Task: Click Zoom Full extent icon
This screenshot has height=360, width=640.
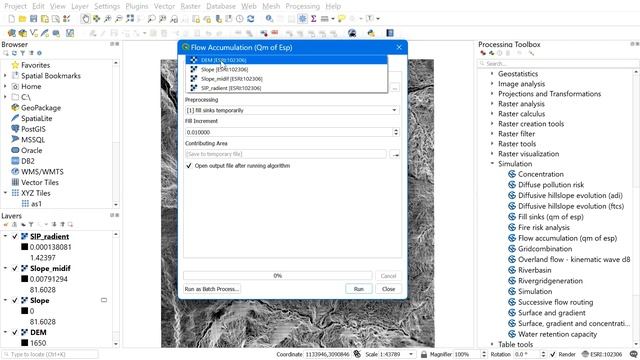Action: (130, 19)
